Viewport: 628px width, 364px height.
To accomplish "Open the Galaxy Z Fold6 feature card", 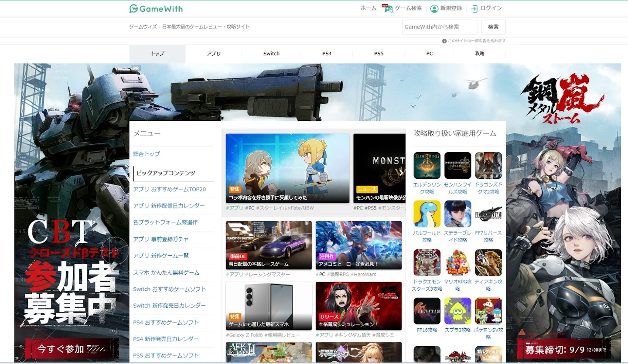I will [269, 306].
